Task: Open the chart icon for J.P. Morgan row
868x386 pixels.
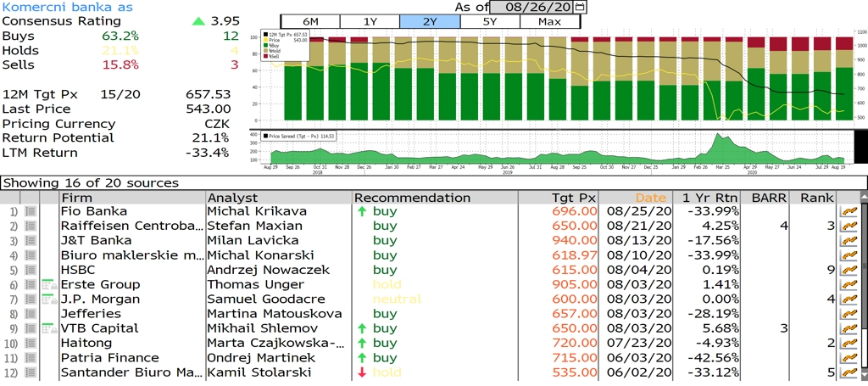Action: click(848, 299)
